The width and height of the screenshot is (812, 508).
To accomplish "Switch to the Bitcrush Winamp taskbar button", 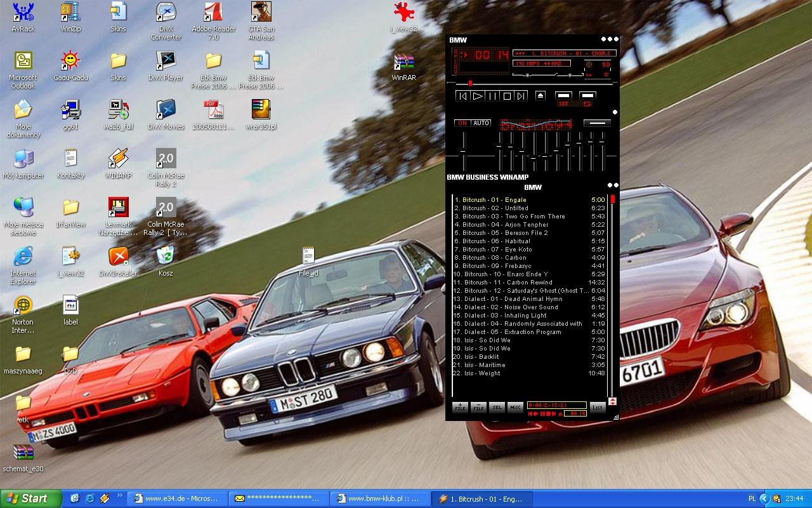I will coord(482,498).
